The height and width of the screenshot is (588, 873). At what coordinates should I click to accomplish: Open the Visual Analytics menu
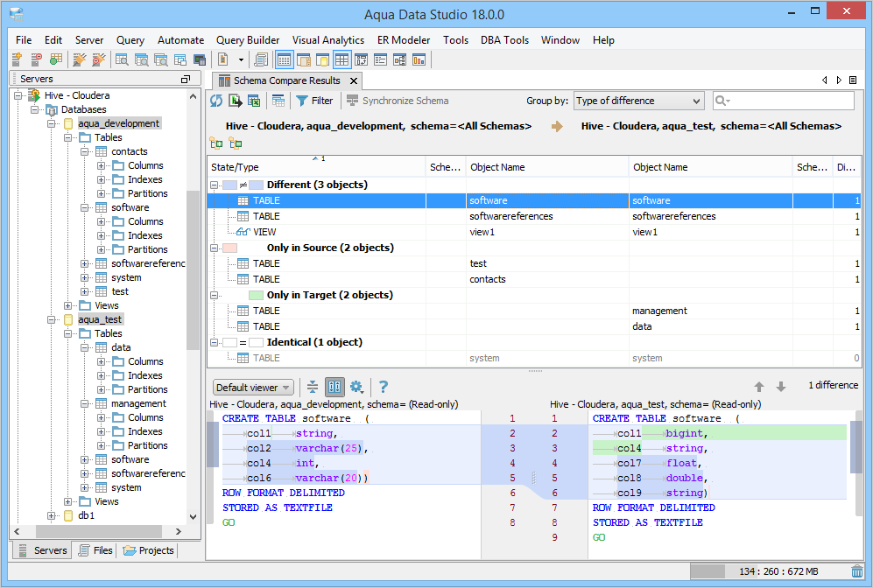tap(328, 40)
